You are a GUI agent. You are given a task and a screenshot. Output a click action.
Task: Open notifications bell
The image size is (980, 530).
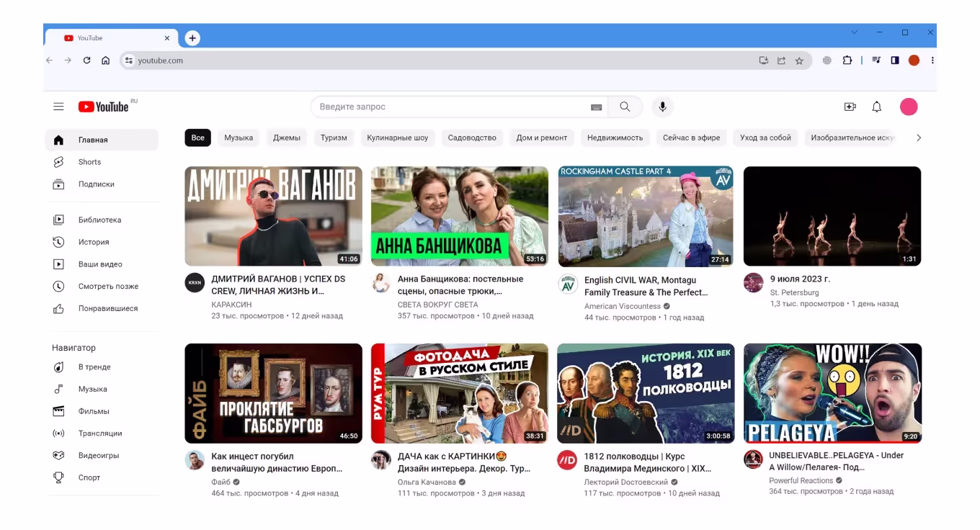[877, 107]
